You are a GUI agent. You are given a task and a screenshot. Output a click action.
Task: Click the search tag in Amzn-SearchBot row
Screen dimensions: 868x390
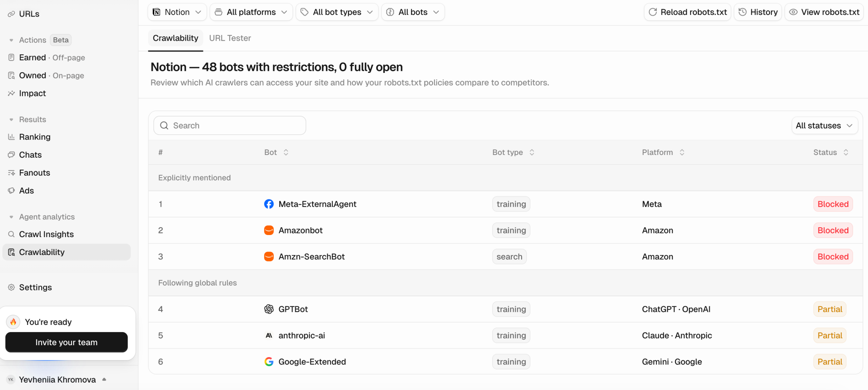click(509, 256)
